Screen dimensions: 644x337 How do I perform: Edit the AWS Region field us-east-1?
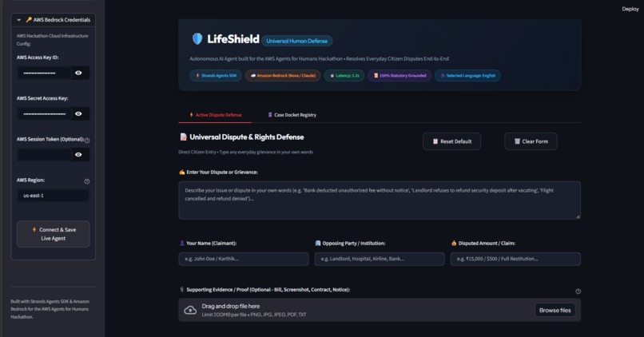click(x=53, y=196)
